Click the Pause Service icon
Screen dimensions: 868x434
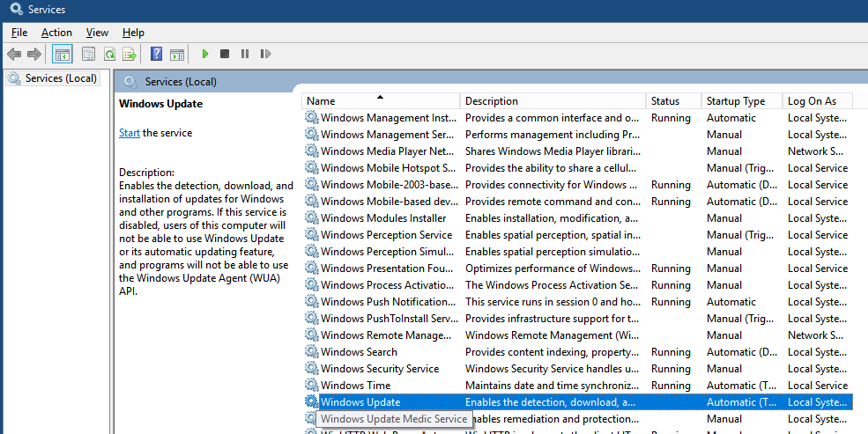(x=245, y=55)
